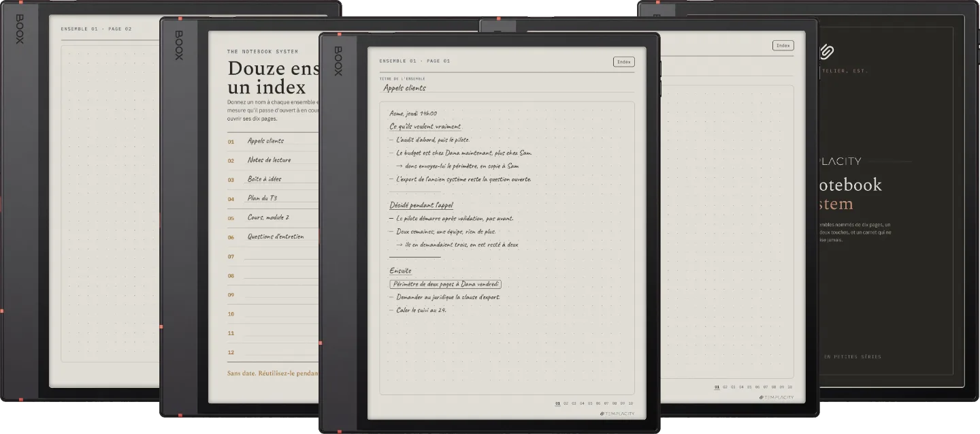Tap the Index button on the front tablet
The width and height of the screenshot is (980, 434).
point(623,62)
